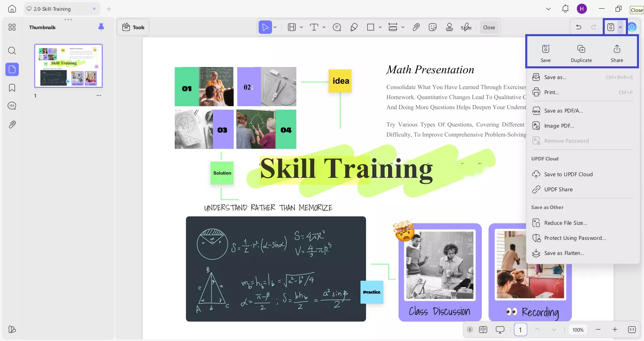Click Duplicate in the save panel
The height and width of the screenshot is (341, 644).
point(581,53)
